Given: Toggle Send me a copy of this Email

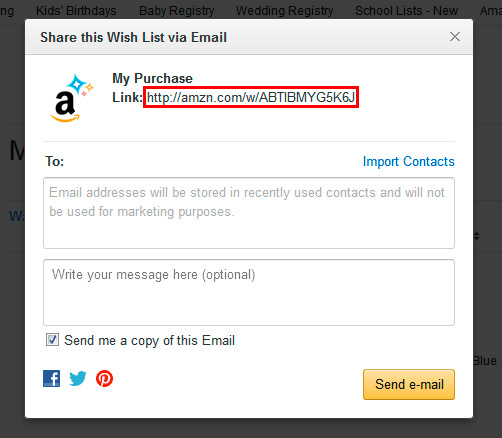Looking at the screenshot, I should tap(52, 340).
